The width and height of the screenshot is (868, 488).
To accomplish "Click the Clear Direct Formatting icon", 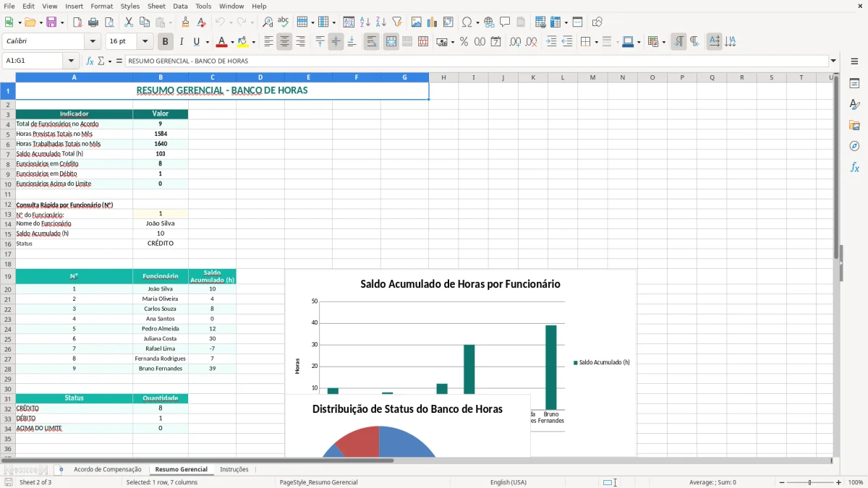I will pos(202,22).
